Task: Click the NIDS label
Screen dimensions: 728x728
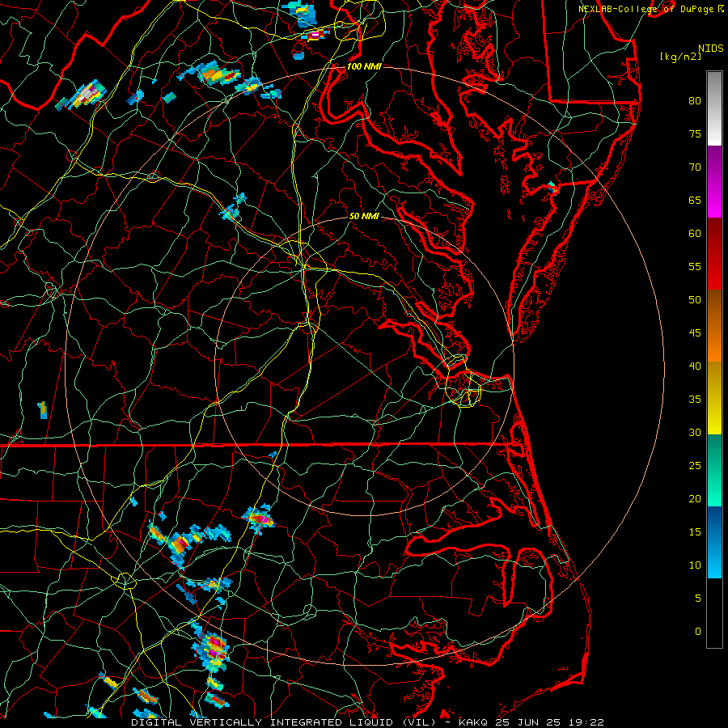Action: click(x=711, y=49)
